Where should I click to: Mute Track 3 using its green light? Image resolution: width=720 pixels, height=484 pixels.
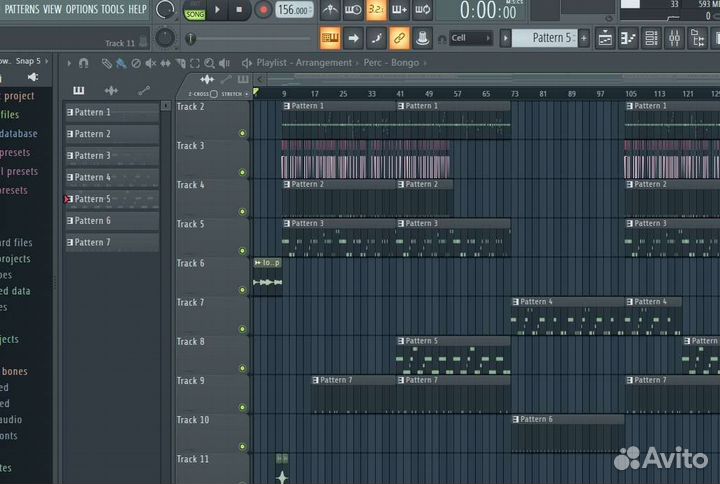coord(242,172)
